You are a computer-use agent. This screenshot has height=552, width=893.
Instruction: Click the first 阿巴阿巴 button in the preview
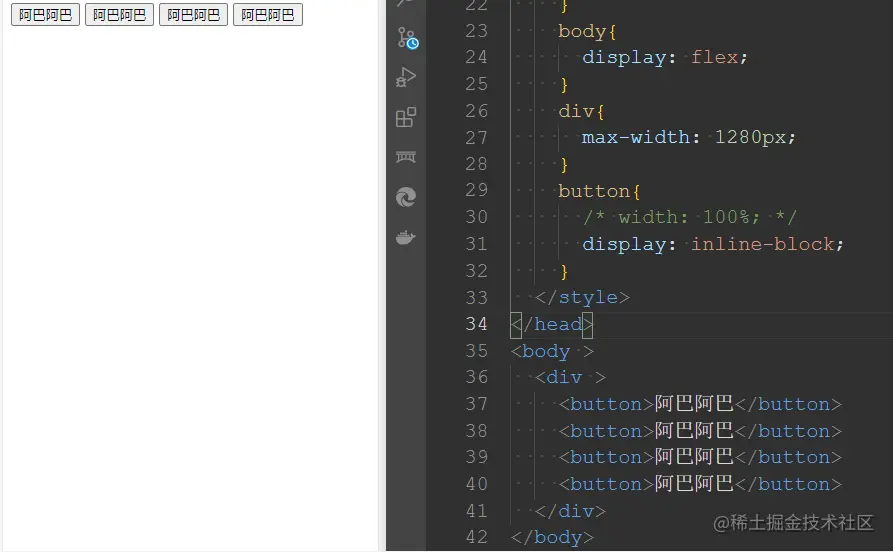[x=46, y=15]
